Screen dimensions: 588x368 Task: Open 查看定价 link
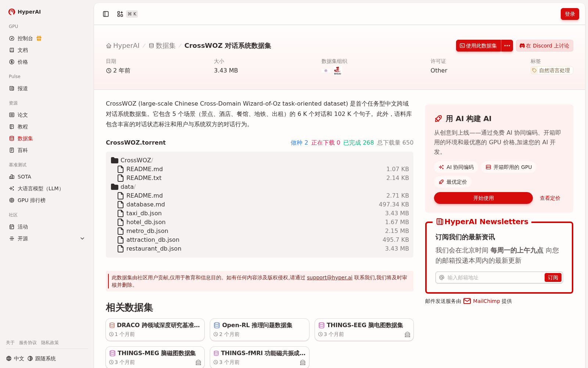pos(550,198)
